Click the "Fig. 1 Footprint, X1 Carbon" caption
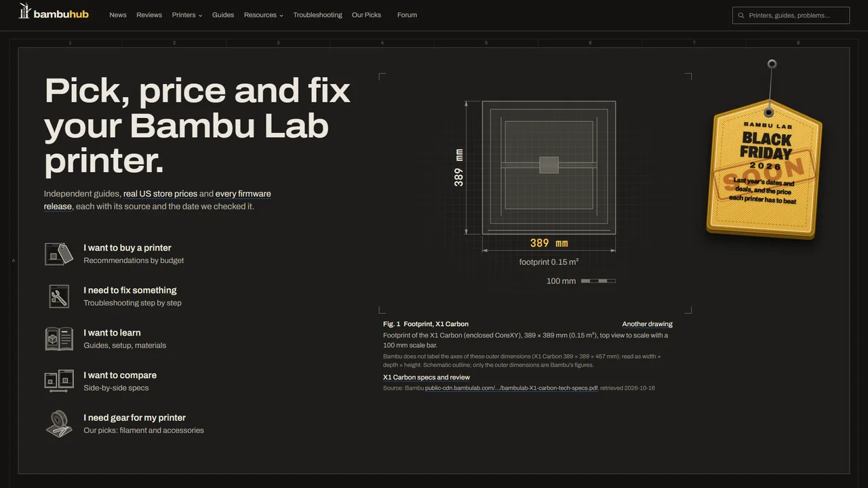 click(x=426, y=324)
